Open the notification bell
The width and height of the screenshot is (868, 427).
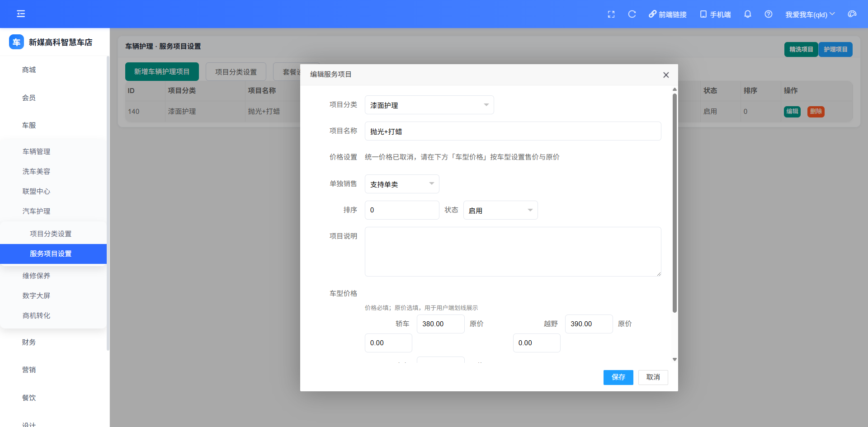(x=748, y=14)
